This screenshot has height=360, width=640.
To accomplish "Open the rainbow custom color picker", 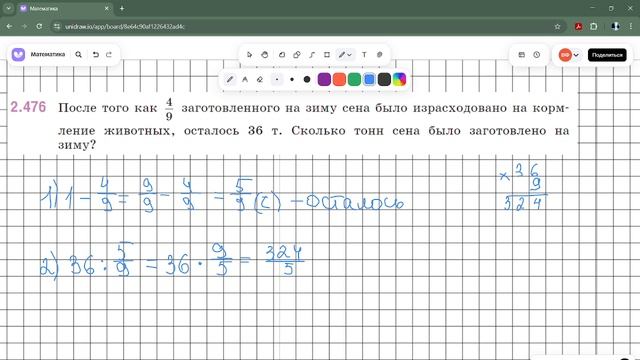I will [x=399, y=80].
